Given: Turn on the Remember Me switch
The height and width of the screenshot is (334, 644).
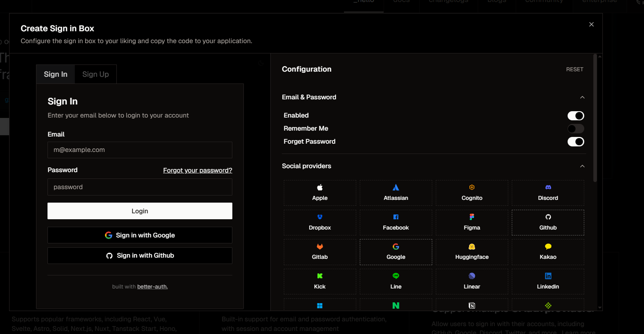Looking at the screenshot, I should coord(576,129).
